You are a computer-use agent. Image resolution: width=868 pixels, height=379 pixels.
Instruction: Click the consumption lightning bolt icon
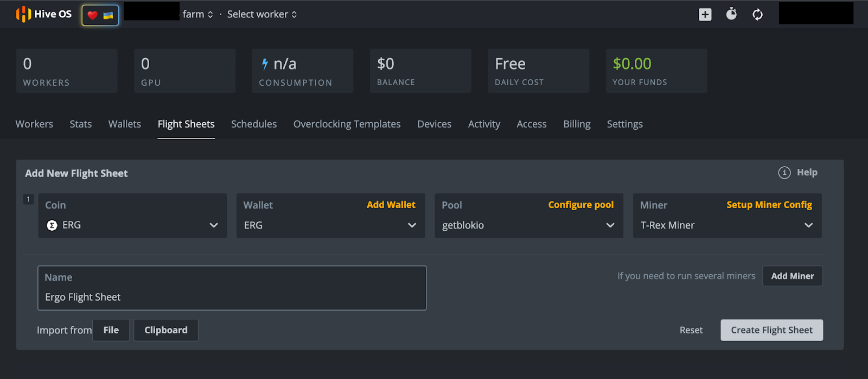coord(265,64)
